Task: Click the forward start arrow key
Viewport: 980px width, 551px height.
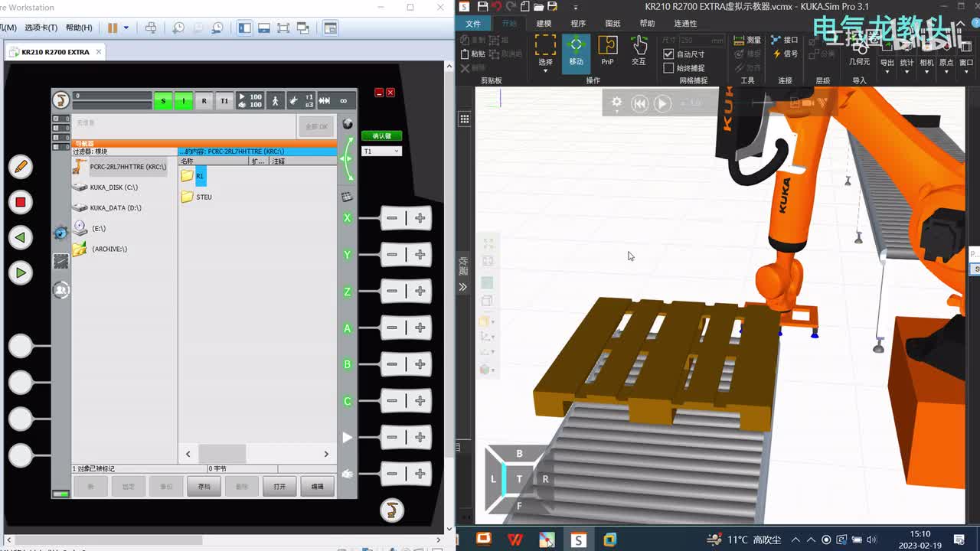Action: [21, 272]
